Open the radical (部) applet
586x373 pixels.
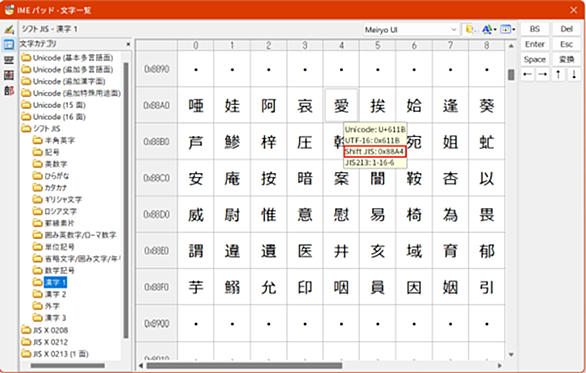pos(9,90)
